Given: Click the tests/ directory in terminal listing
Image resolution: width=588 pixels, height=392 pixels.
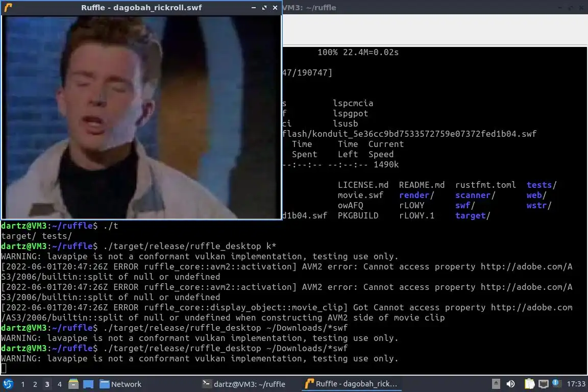Looking at the screenshot, I should tap(542, 185).
